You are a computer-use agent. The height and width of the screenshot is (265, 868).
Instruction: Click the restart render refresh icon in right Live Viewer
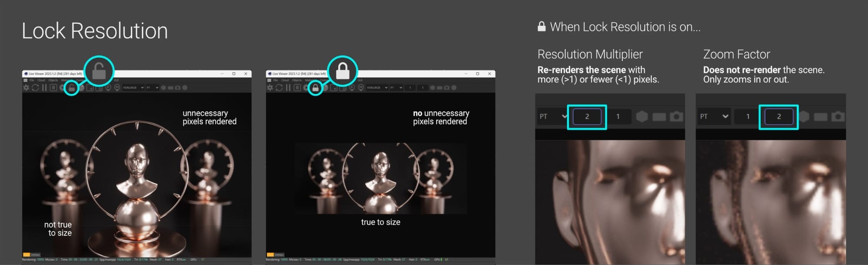click(x=279, y=88)
